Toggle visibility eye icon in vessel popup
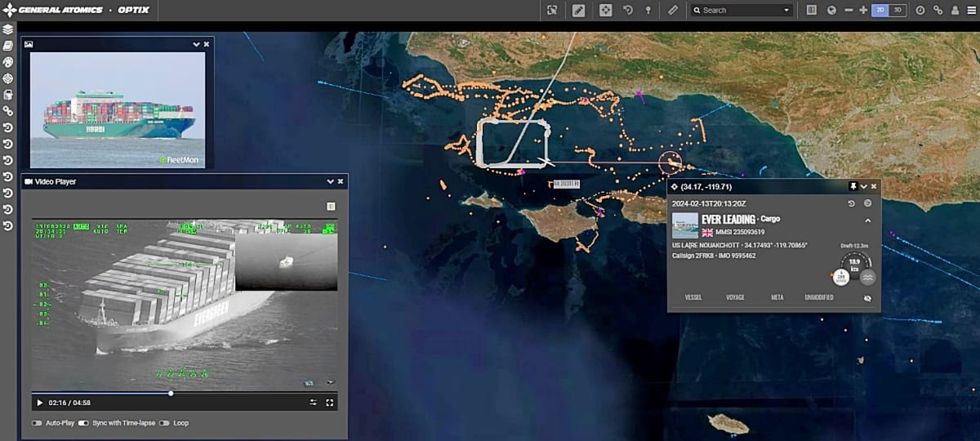 click(867, 298)
